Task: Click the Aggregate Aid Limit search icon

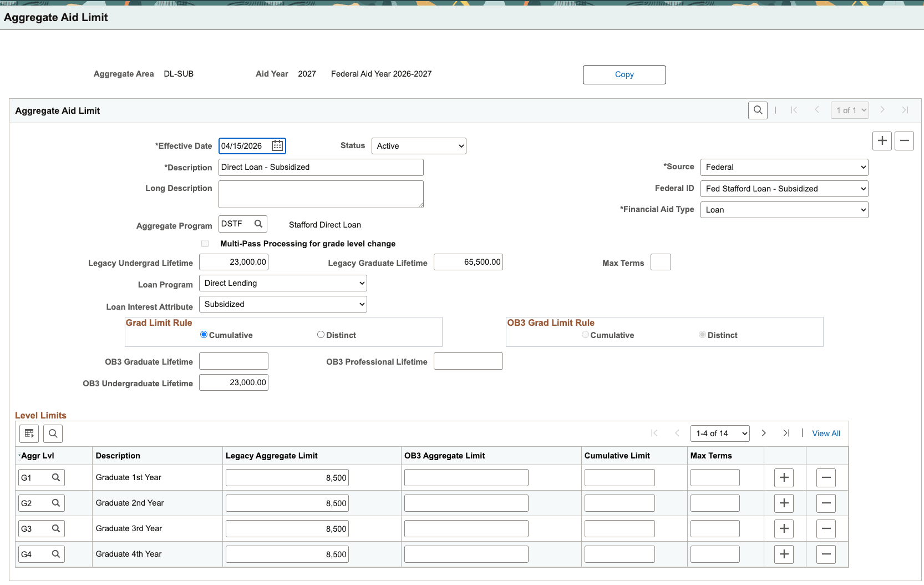Action: 758,110
